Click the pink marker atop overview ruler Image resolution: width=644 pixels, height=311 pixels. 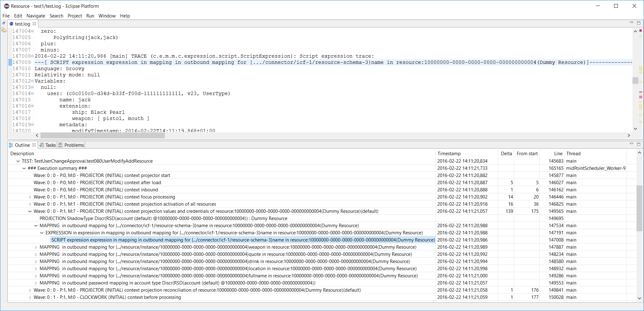click(x=641, y=31)
